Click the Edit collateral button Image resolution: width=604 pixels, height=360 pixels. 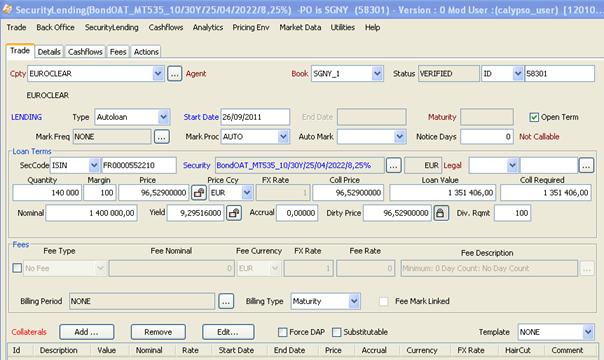tap(228, 332)
